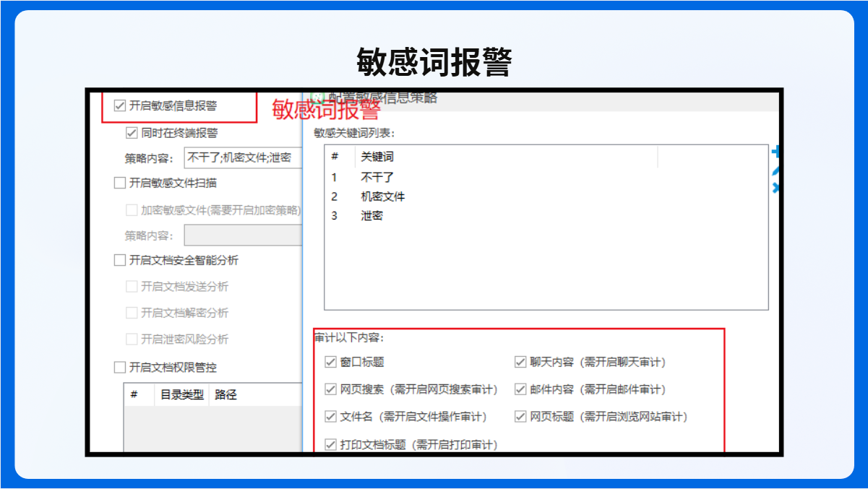Select the 泄密 keyword row
The height and width of the screenshot is (489, 868).
tap(372, 215)
